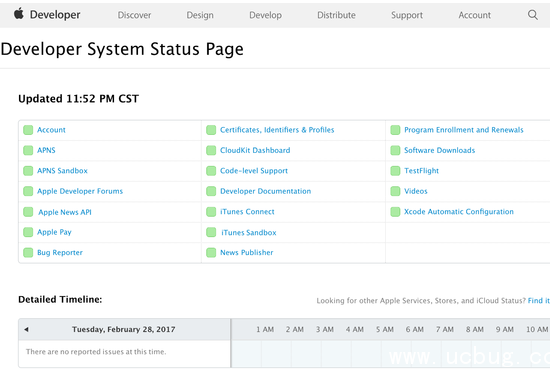This screenshot has height=372, width=559.
Task: Click the green status indicator for News Publisher
Action: point(211,253)
